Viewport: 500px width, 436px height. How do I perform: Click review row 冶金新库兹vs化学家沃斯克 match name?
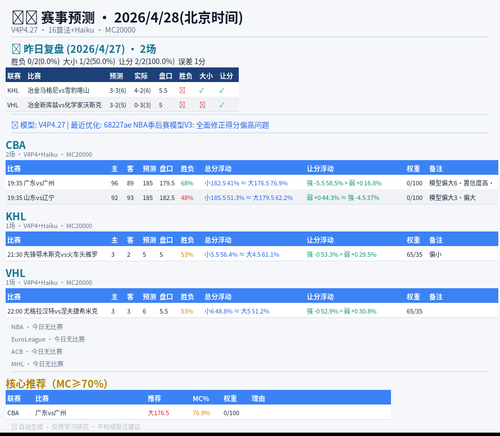(64, 105)
